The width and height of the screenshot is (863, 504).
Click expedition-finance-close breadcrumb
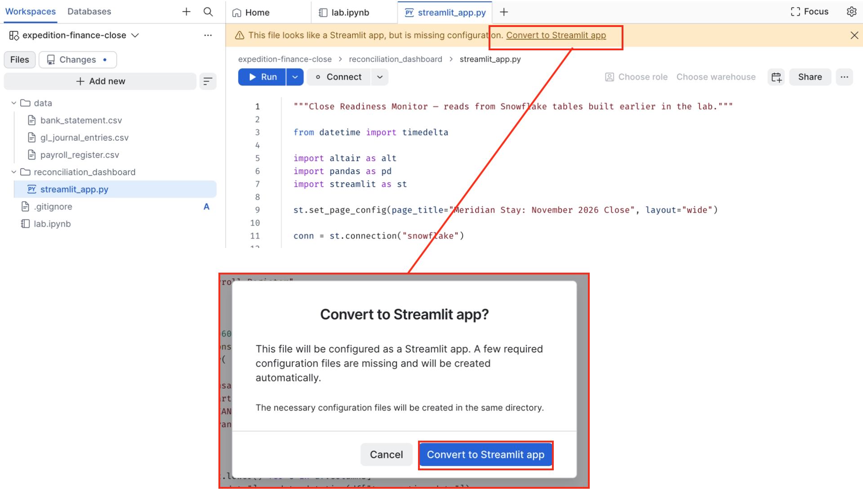coord(285,59)
